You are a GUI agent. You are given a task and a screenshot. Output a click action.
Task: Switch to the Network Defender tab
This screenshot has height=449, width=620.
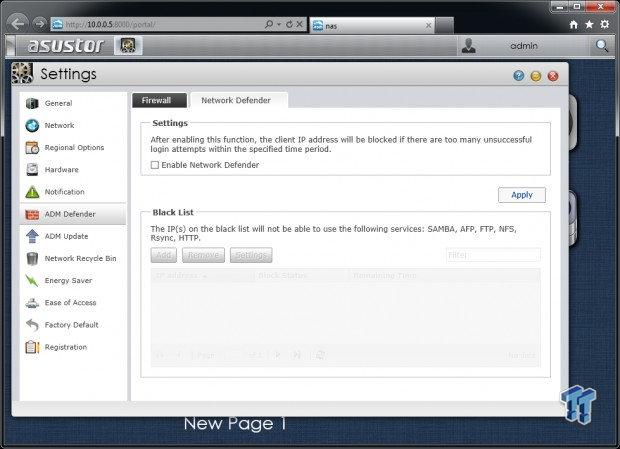tap(239, 100)
